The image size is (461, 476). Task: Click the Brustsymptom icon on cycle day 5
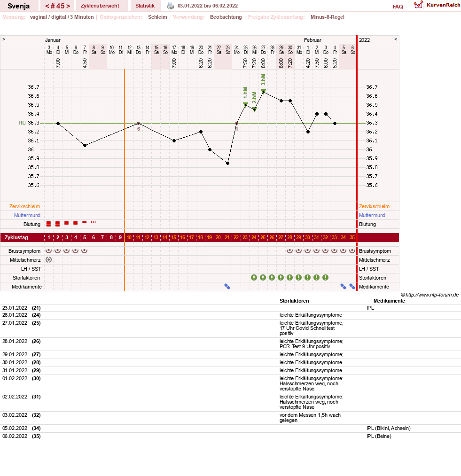[x=85, y=251]
